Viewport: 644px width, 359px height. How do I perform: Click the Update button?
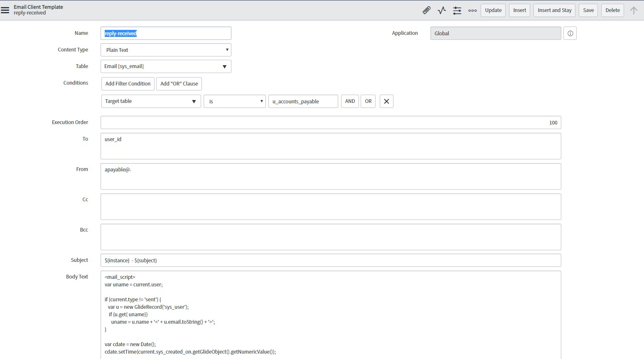493,10
